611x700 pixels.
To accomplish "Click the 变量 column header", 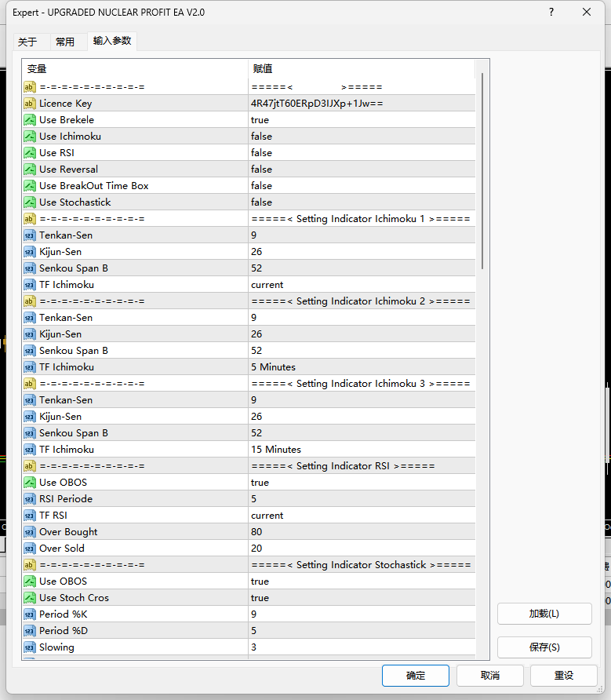I will [x=135, y=69].
